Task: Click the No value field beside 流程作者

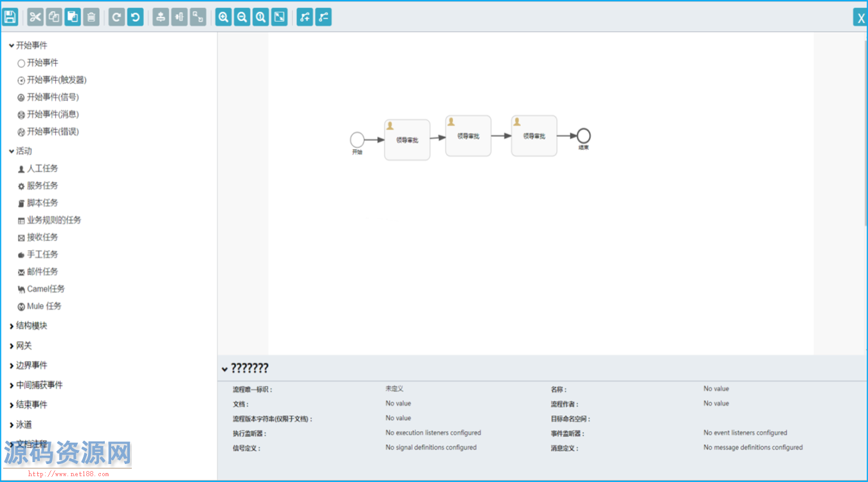Action: [716, 404]
